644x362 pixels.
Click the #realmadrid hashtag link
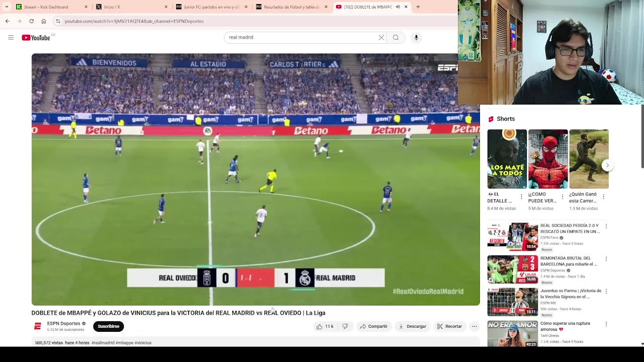click(x=103, y=343)
